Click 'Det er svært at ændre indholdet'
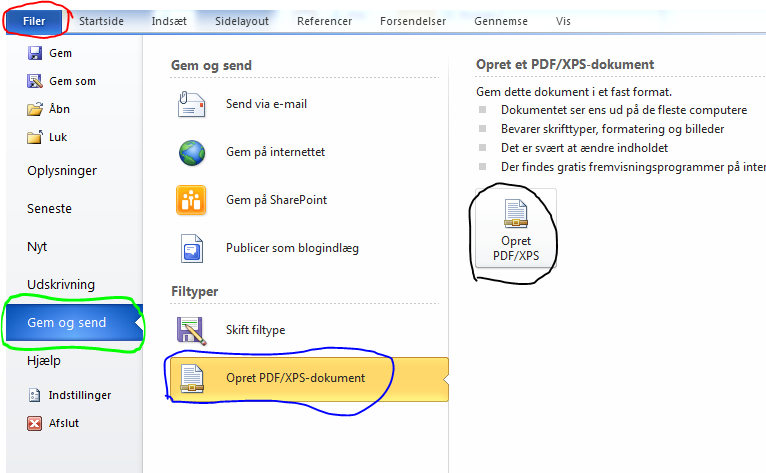The width and height of the screenshot is (766, 473). point(584,148)
